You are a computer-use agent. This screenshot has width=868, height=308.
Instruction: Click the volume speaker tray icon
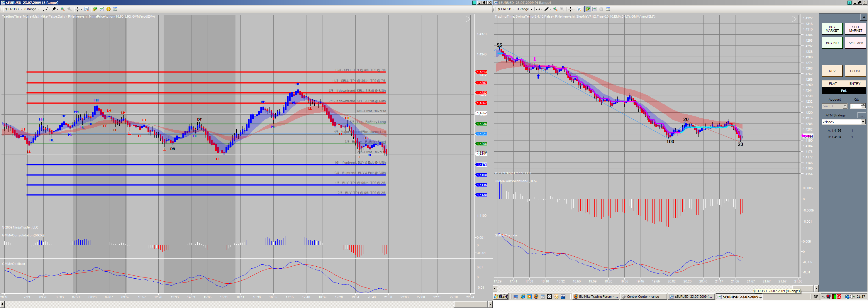coord(852,297)
